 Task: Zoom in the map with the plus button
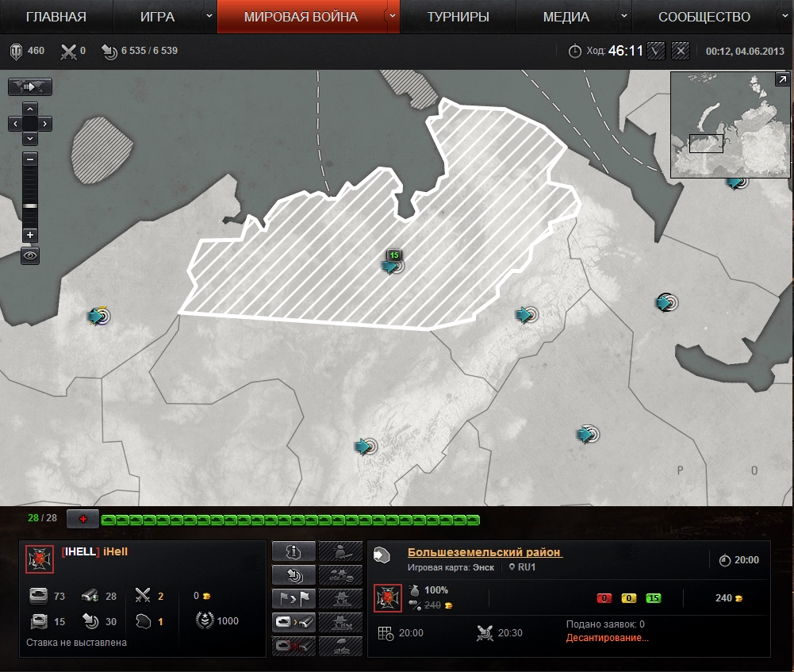[x=30, y=235]
